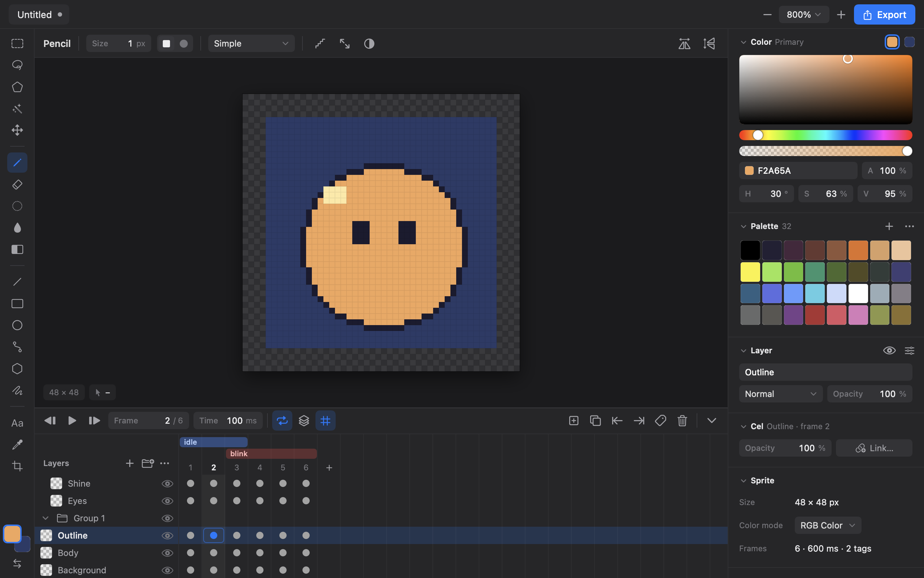The width and height of the screenshot is (924, 578).
Task: Select the text tool
Action: click(17, 423)
